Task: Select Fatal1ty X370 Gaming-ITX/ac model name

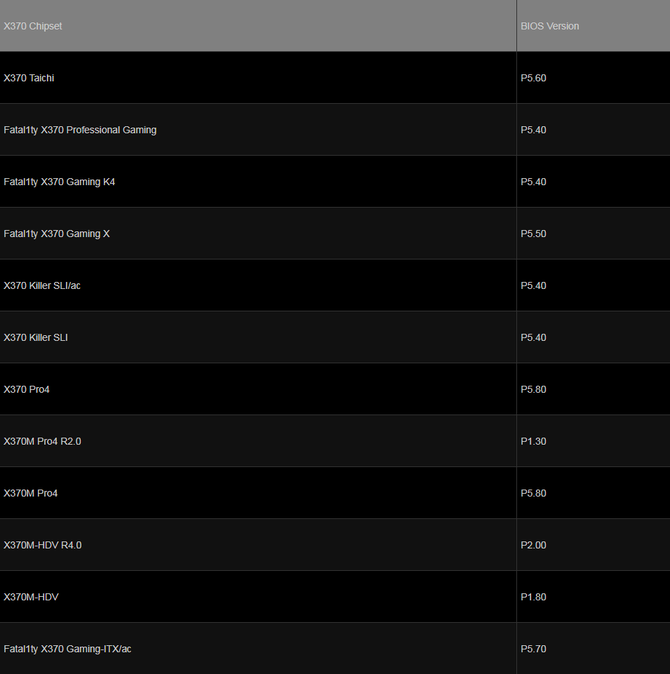Action: tap(67, 649)
